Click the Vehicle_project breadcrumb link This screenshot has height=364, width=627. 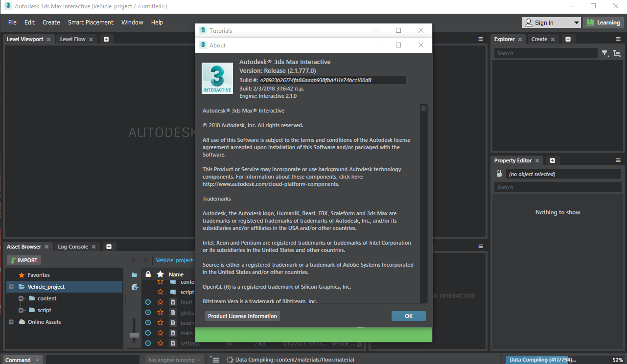(x=174, y=260)
